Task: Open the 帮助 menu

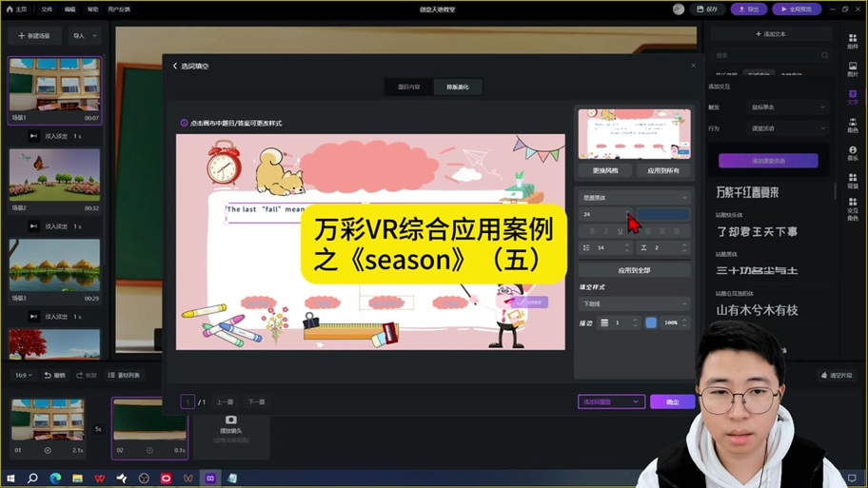Action: [x=93, y=10]
